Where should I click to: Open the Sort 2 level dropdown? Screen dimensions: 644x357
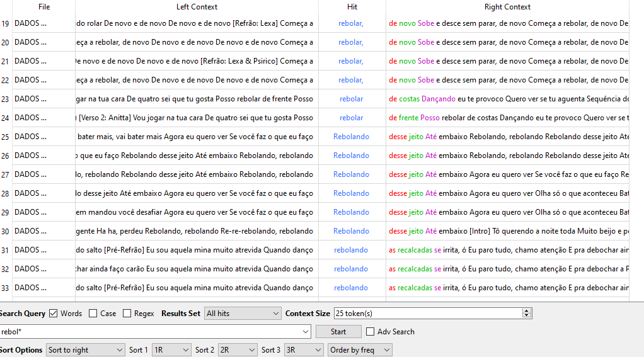(x=238, y=350)
